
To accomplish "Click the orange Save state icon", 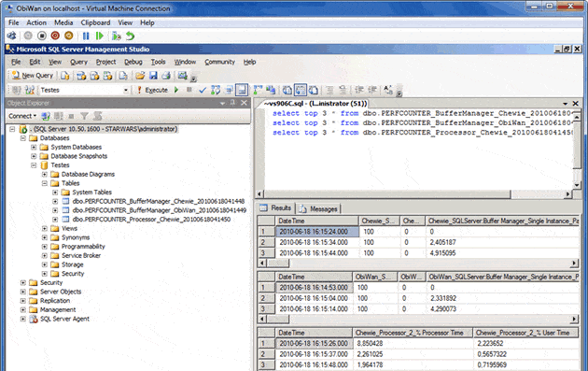I will 69,36.
